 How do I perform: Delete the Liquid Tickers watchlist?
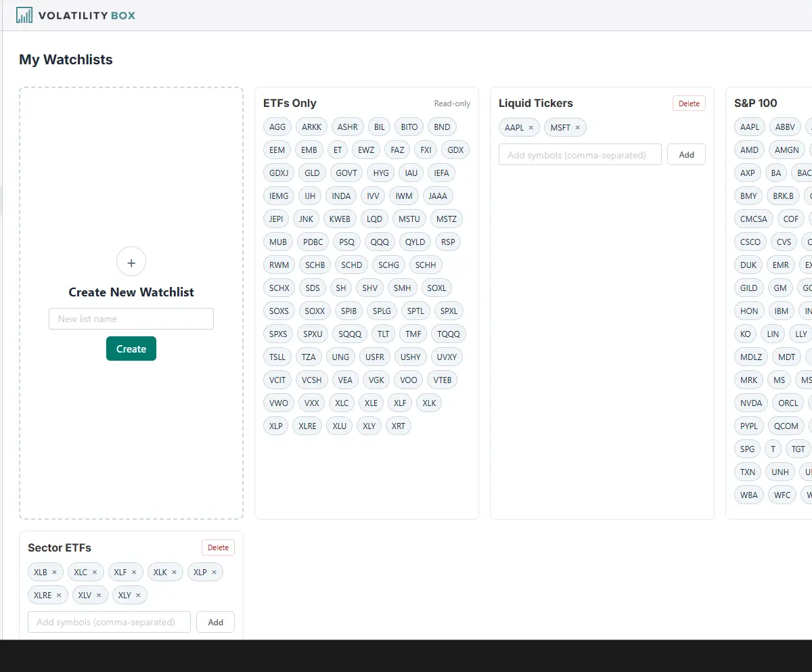(x=689, y=104)
